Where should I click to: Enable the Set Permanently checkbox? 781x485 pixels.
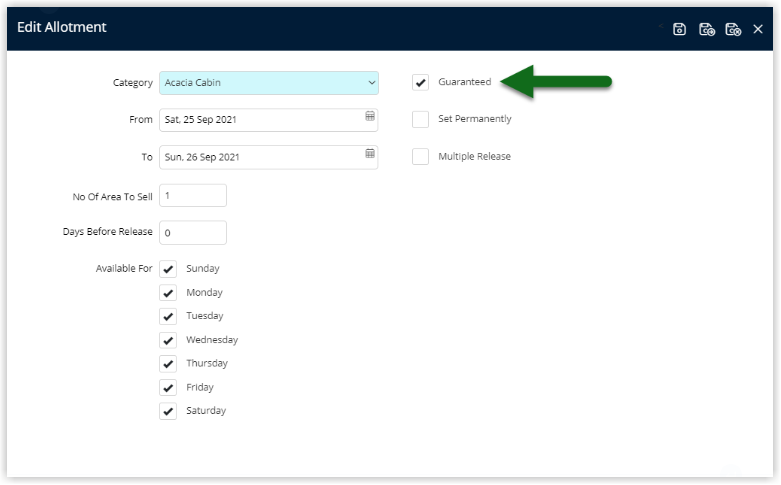coord(420,120)
